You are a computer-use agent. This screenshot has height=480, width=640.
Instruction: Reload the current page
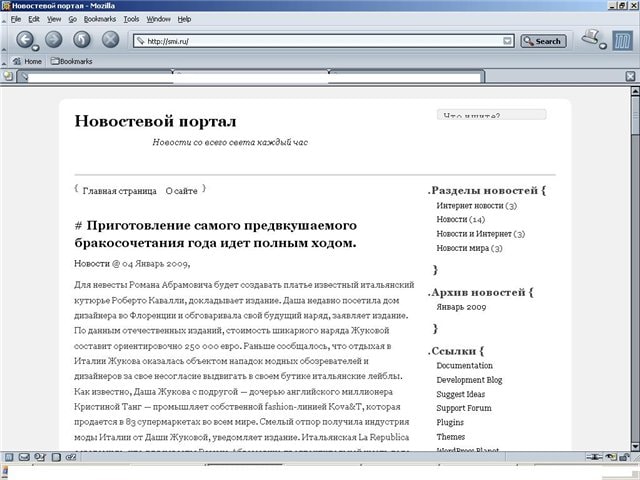click(82, 40)
